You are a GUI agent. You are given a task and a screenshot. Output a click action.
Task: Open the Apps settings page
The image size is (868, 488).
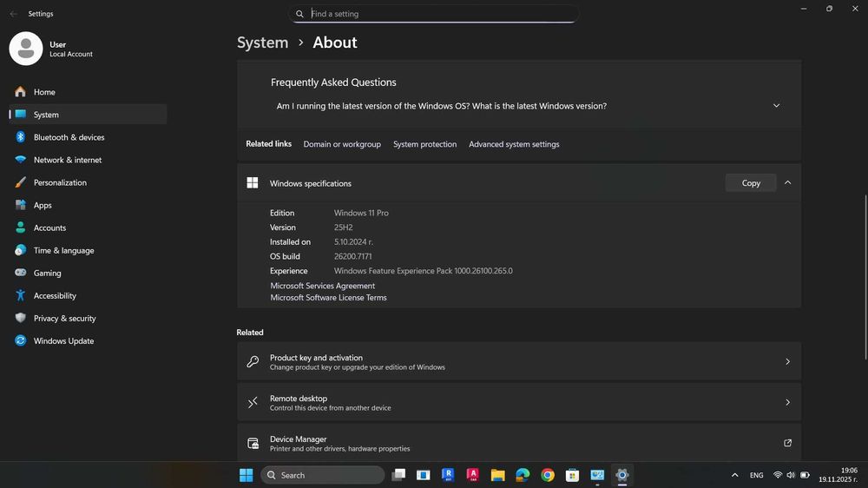(x=88, y=206)
